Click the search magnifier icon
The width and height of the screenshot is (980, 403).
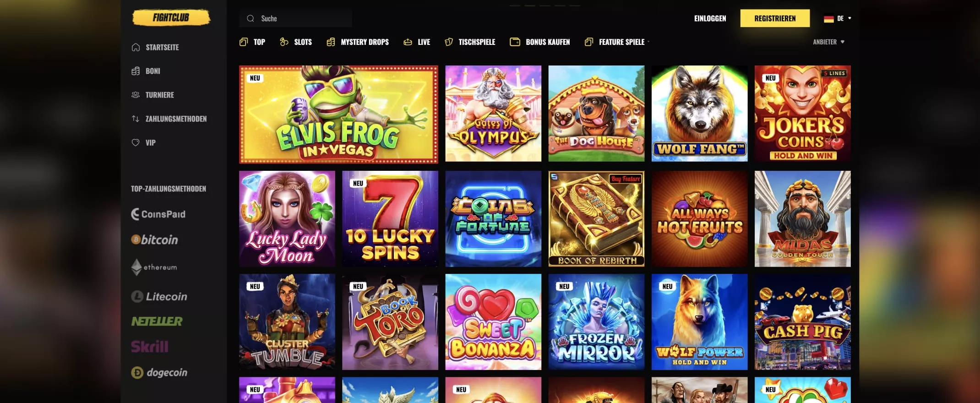coord(250,18)
